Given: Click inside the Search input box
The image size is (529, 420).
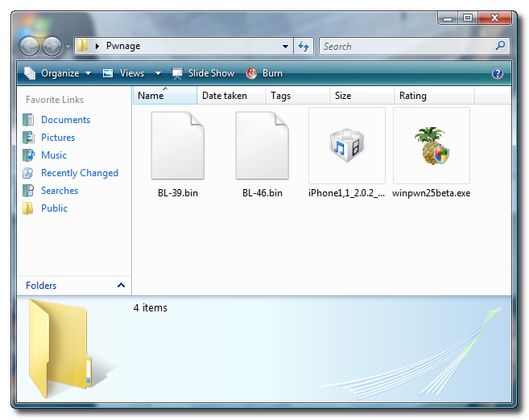Looking at the screenshot, I should click(x=407, y=47).
